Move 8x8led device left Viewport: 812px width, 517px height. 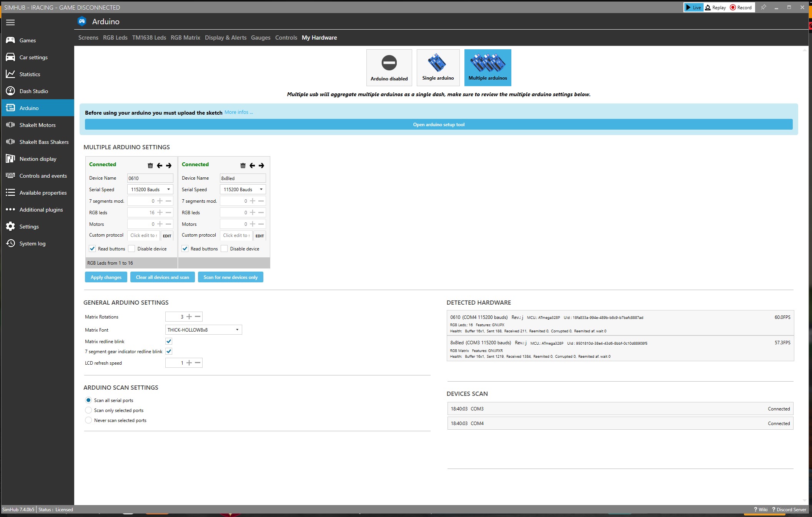pos(252,165)
